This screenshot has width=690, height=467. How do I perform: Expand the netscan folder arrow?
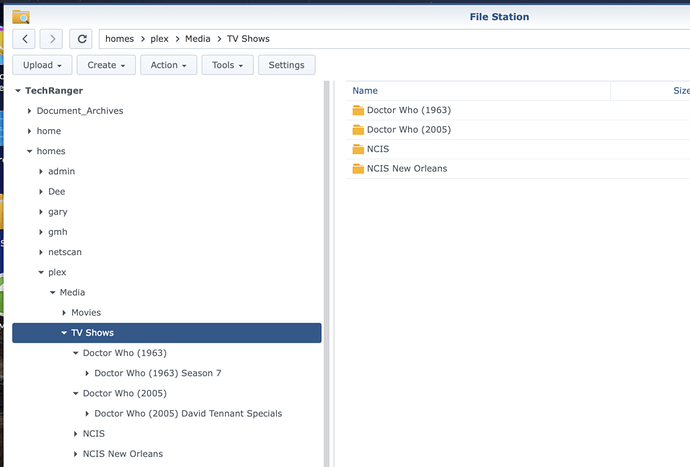(x=40, y=252)
